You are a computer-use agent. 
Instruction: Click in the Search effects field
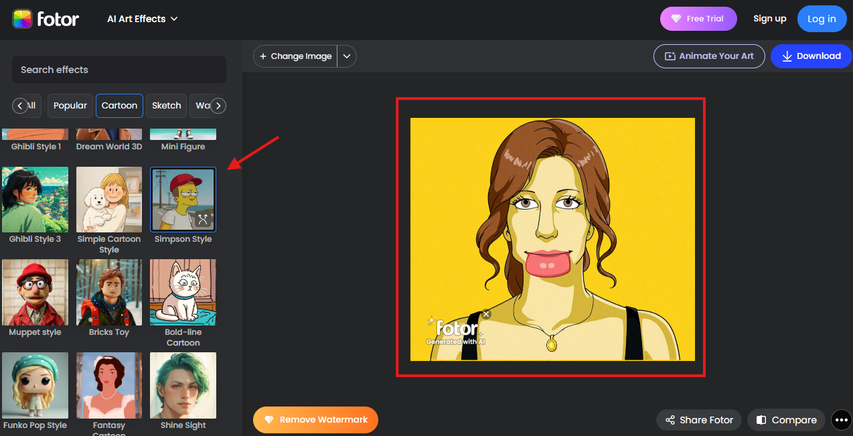[x=118, y=70]
